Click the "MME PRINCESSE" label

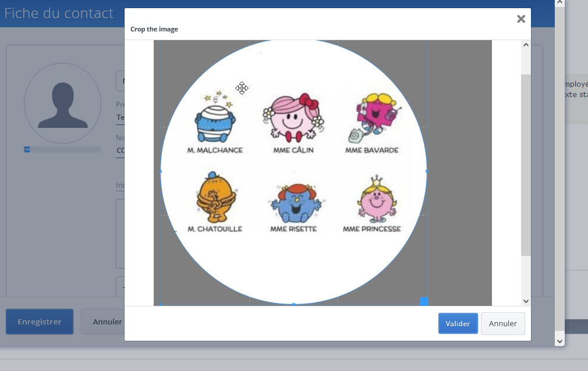click(372, 229)
